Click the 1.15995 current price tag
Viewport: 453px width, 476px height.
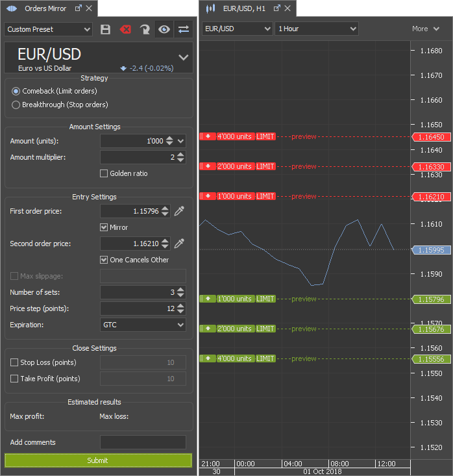(431, 250)
